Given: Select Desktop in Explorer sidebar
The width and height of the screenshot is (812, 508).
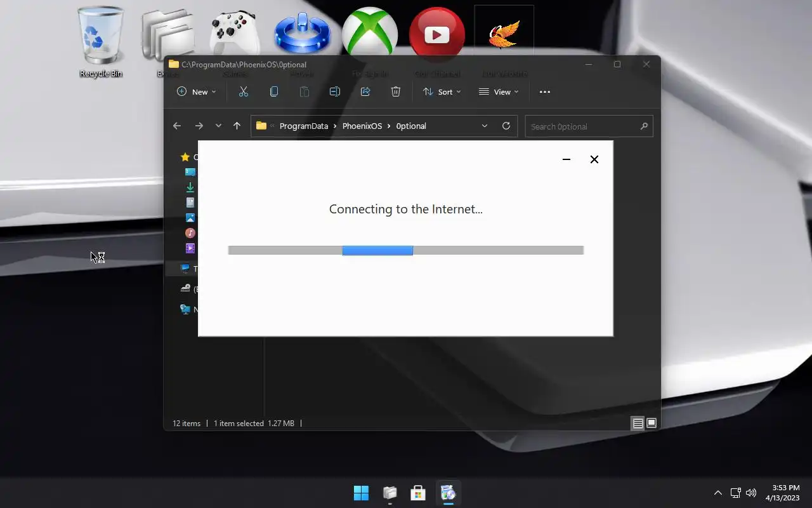Looking at the screenshot, I should (x=190, y=172).
